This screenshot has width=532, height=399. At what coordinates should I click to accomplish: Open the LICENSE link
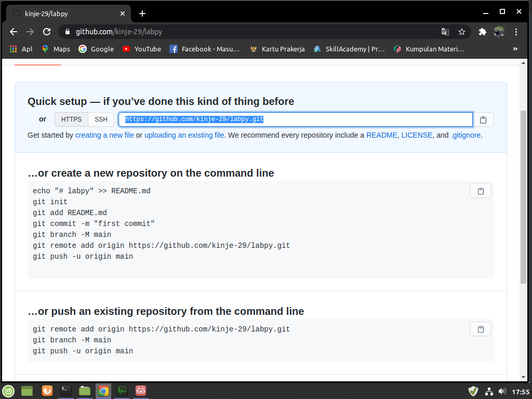[x=417, y=135]
